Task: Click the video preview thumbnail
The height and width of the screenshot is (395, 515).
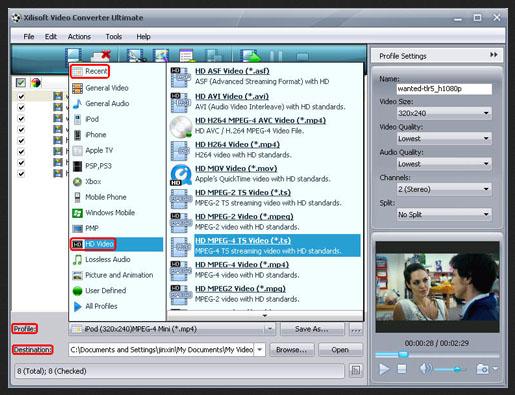Action: coord(437,287)
